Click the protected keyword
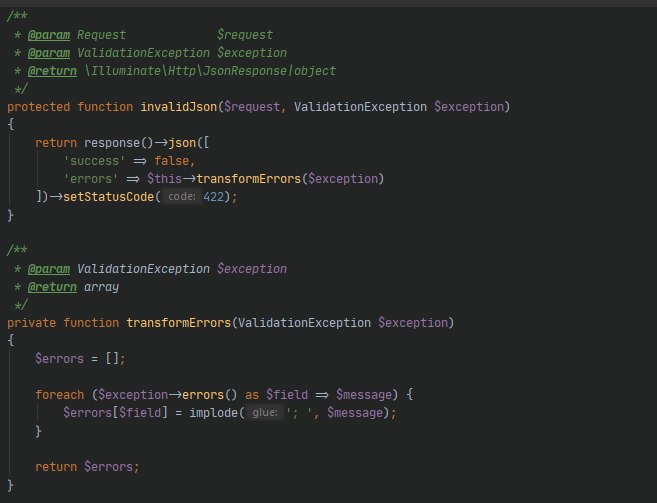The image size is (657, 503). [x=39, y=107]
